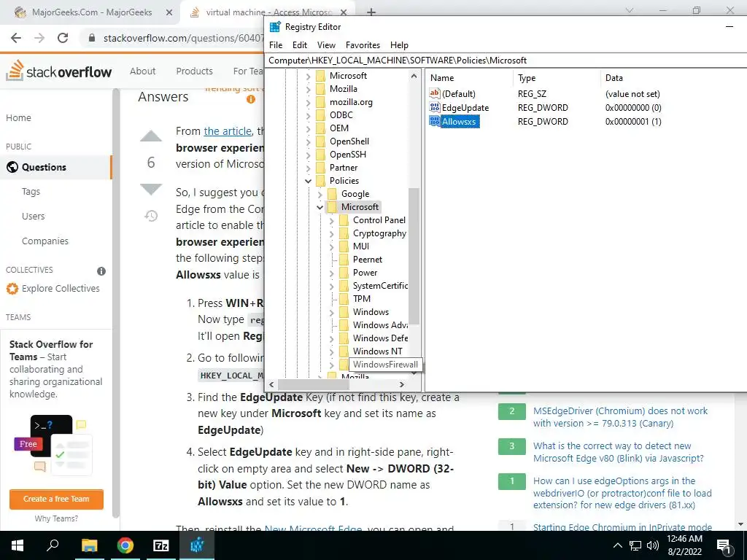Open the notification center icon
The width and height of the screenshot is (747, 560).
click(x=724, y=546)
